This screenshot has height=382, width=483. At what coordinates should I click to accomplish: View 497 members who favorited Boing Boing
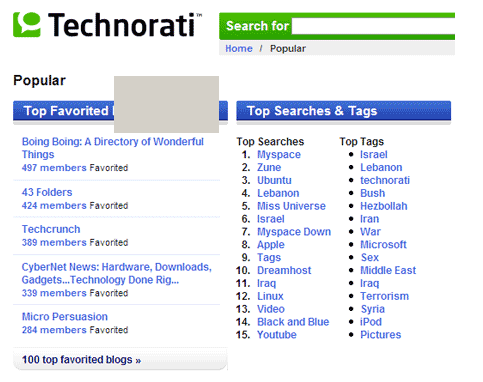[54, 168]
